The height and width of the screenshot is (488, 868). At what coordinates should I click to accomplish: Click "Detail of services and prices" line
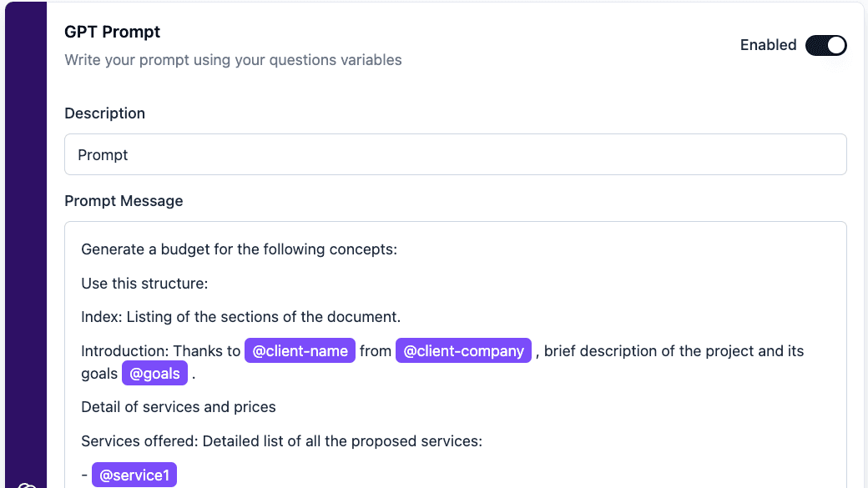[179, 407]
